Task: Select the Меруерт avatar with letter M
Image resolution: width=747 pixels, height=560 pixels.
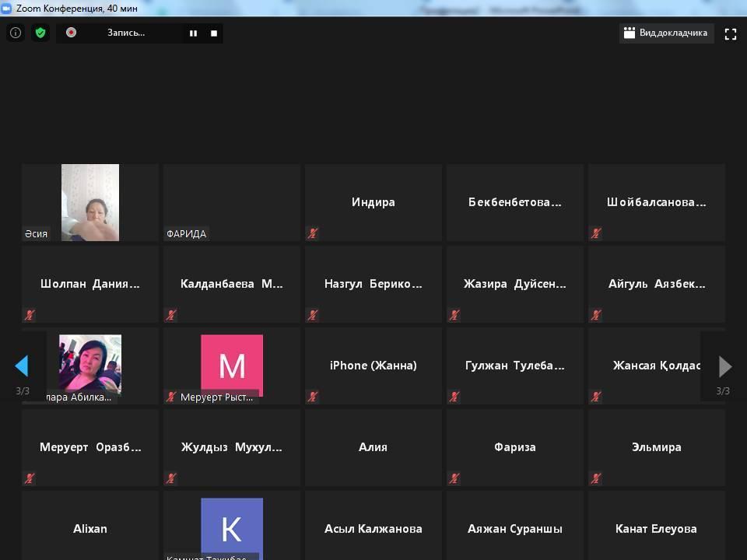Action: click(232, 366)
